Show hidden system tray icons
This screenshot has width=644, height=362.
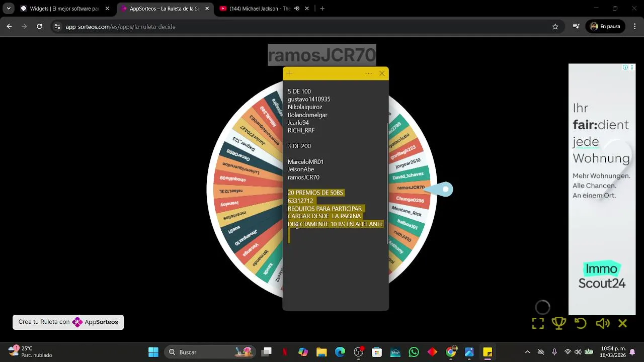(527, 352)
